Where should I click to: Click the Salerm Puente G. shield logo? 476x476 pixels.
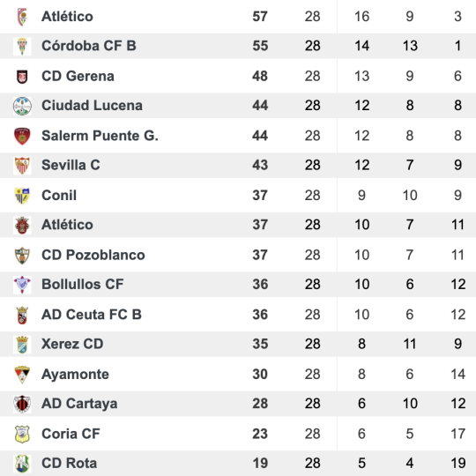pyautogui.click(x=22, y=136)
